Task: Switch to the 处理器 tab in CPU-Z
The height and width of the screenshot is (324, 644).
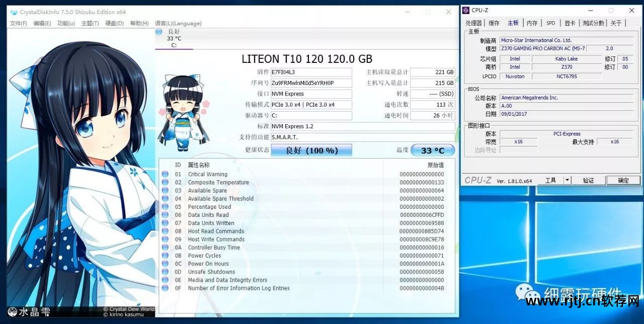Action: click(x=473, y=23)
